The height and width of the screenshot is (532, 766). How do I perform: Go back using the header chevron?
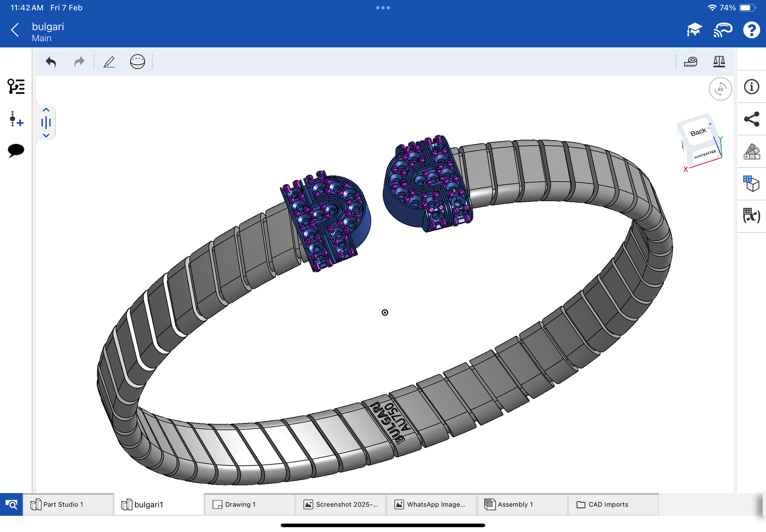click(x=15, y=30)
